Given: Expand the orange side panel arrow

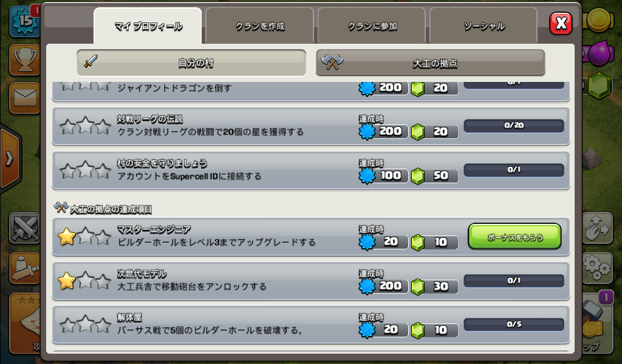Looking at the screenshot, I should pos(10,159).
